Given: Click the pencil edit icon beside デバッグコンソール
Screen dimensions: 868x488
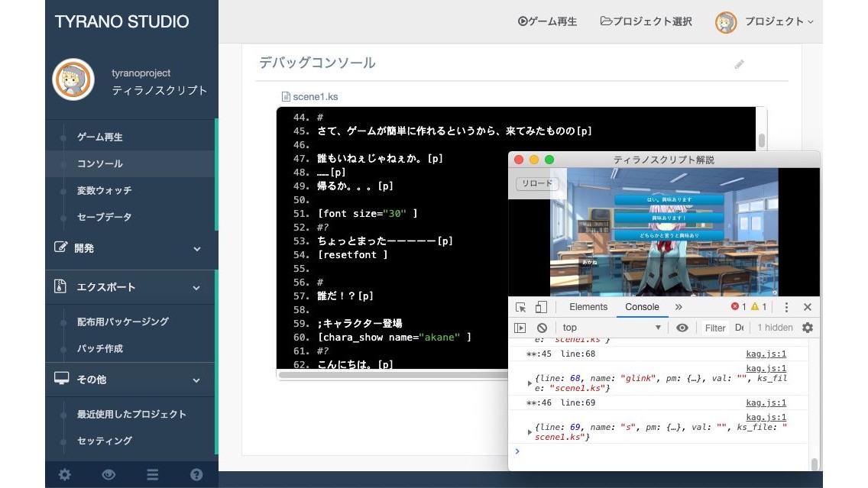Looking at the screenshot, I should (740, 65).
